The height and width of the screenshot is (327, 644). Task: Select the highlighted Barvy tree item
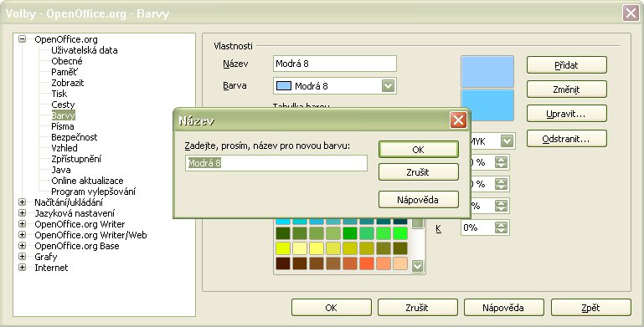[x=64, y=115]
